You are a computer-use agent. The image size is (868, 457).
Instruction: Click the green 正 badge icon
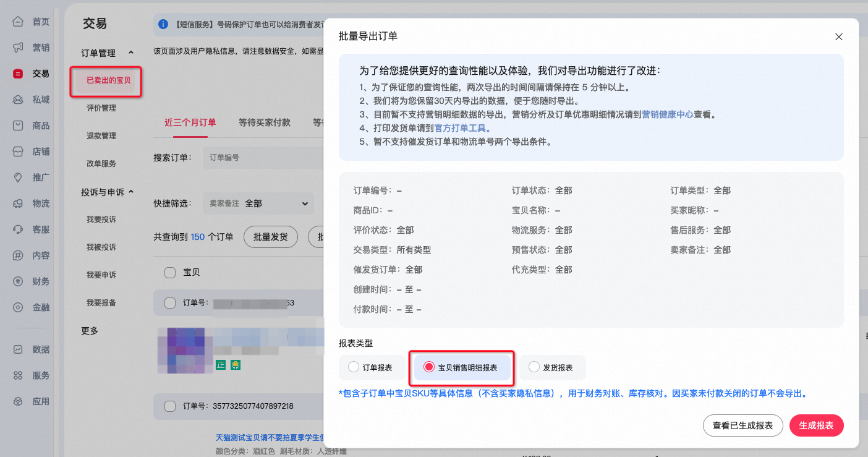(x=220, y=365)
